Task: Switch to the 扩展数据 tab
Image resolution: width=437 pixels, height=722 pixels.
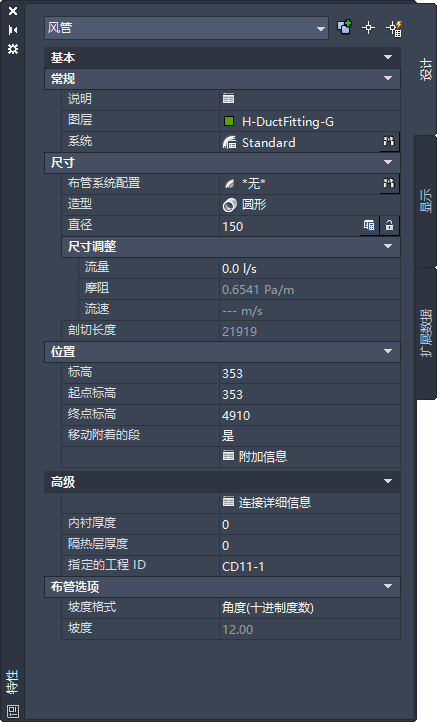Action: (x=426, y=333)
